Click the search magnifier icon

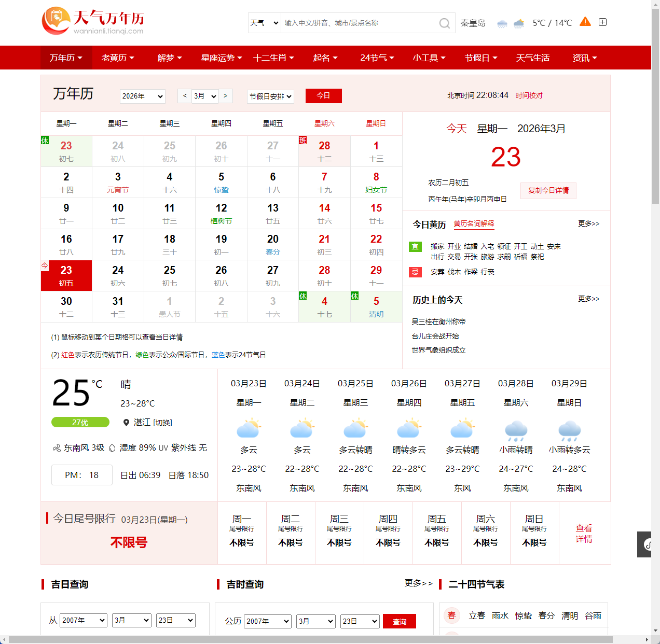[444, 23]
